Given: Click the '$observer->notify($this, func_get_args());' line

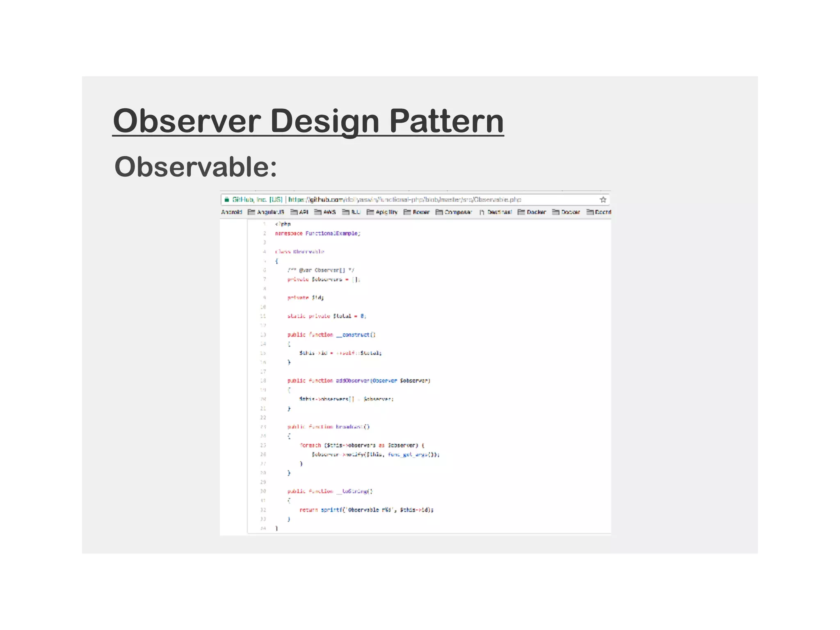Looking at the screenshot, I should [x=375, y=454].
